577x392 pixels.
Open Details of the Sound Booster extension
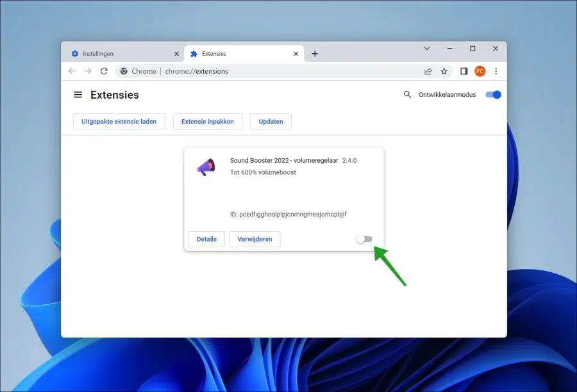(206, 239)
